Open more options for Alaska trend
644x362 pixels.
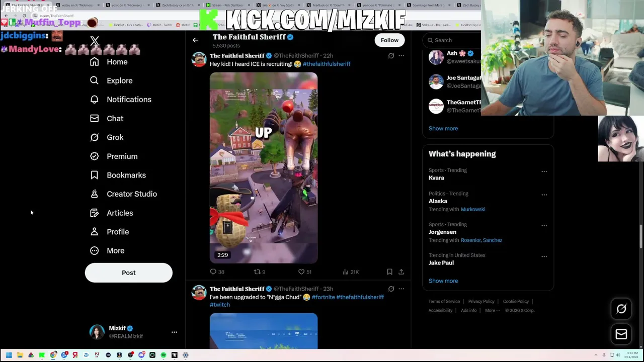tap(544, 195)
